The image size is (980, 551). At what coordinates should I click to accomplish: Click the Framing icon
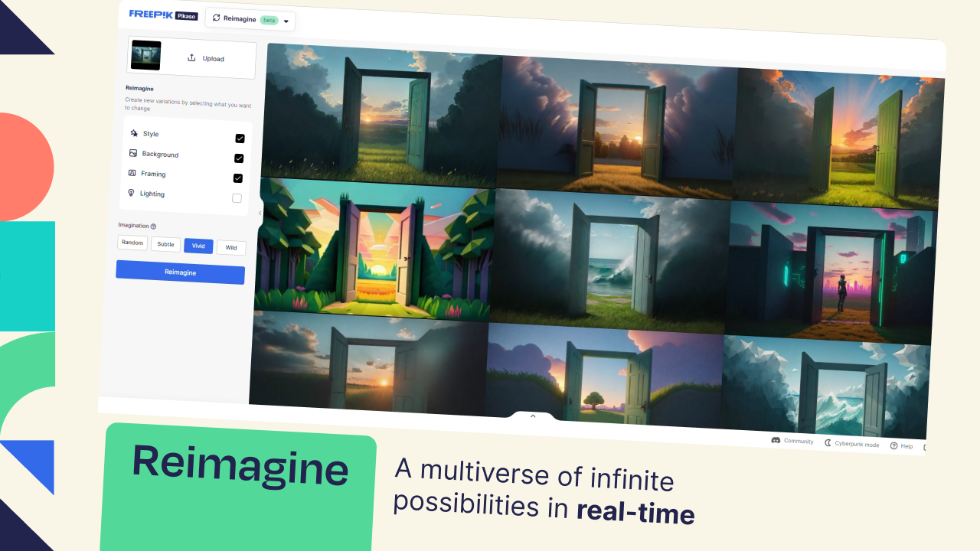click(x=132, y=173)
